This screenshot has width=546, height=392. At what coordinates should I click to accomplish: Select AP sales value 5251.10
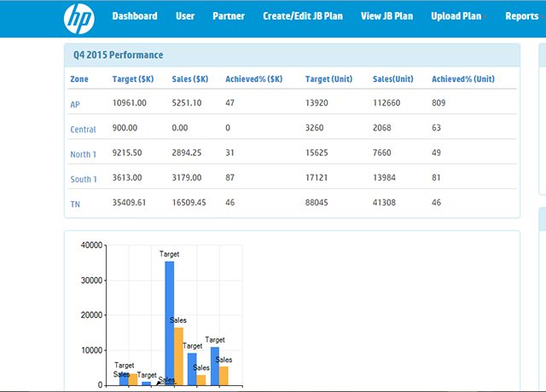(x=187, y=103)
